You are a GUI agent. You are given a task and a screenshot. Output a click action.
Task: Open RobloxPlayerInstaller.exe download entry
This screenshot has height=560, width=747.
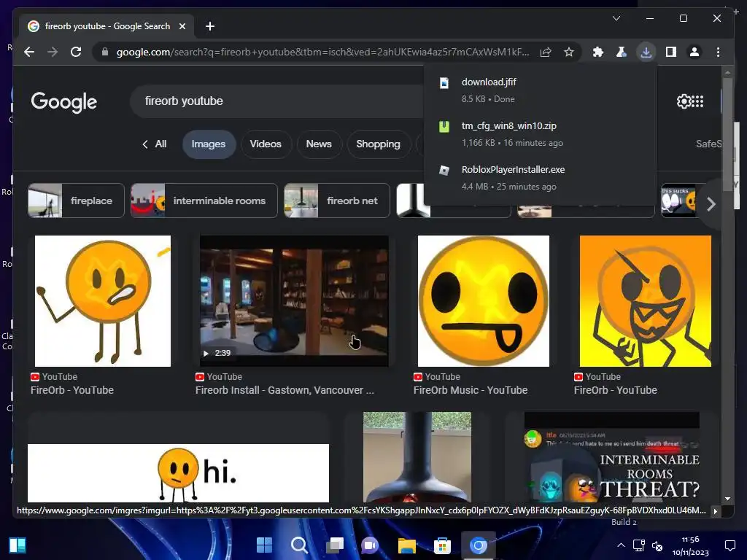[541, 178]
